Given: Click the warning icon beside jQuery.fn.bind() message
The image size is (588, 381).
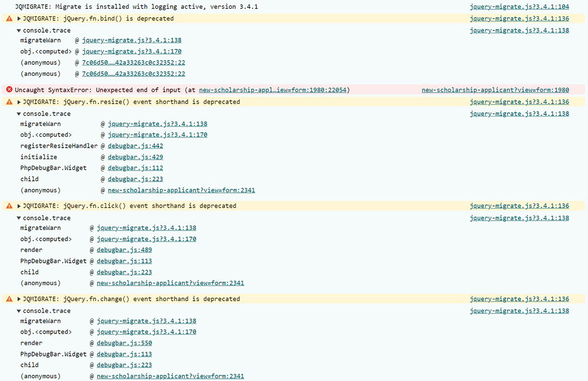Looking at the screenshot, I should pyautogui.click(x=9, y=19).
